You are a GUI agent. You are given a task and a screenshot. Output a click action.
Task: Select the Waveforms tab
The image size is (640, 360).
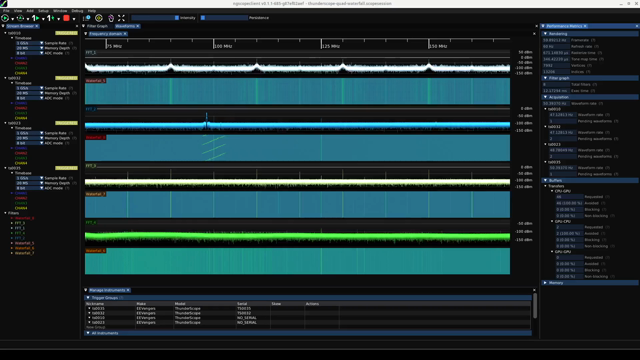(x=125, y=26)
